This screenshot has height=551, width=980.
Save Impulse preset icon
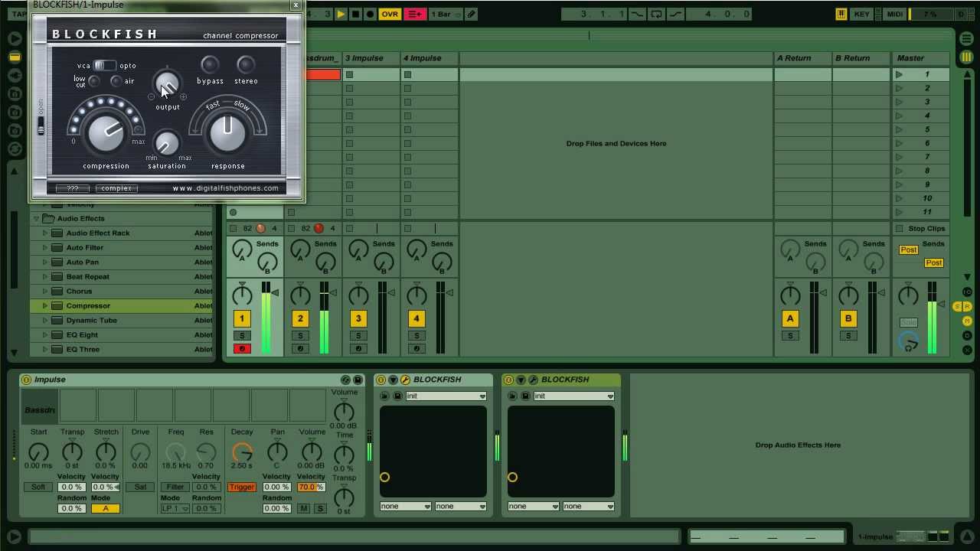(x=358, y=380)
